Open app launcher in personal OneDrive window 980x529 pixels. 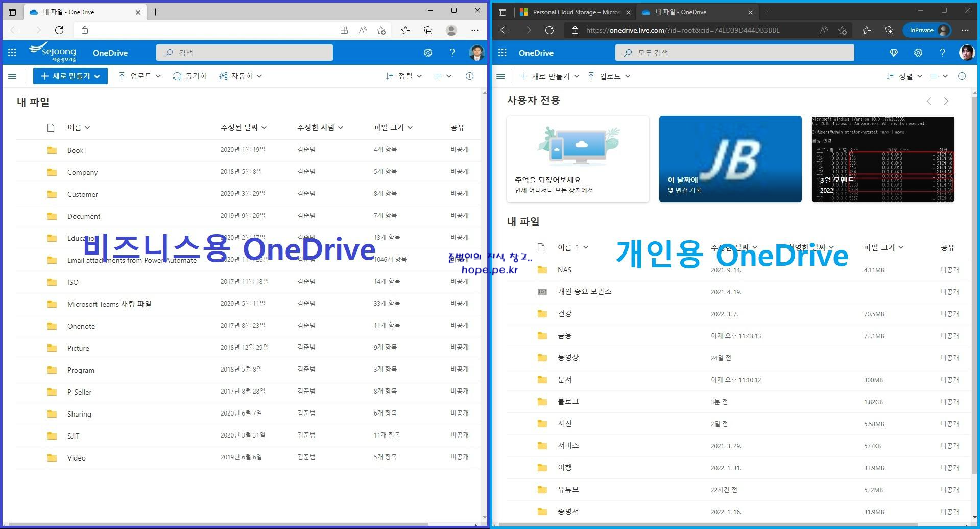503,53
